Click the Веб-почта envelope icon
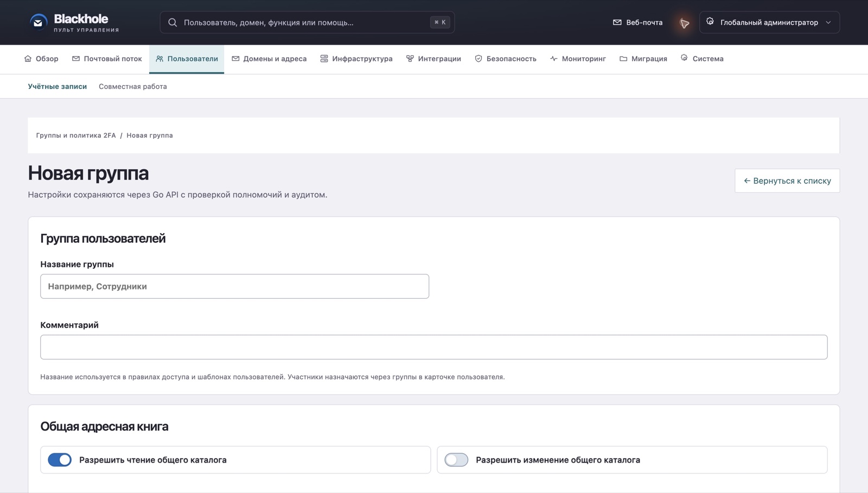 point(617,22)
